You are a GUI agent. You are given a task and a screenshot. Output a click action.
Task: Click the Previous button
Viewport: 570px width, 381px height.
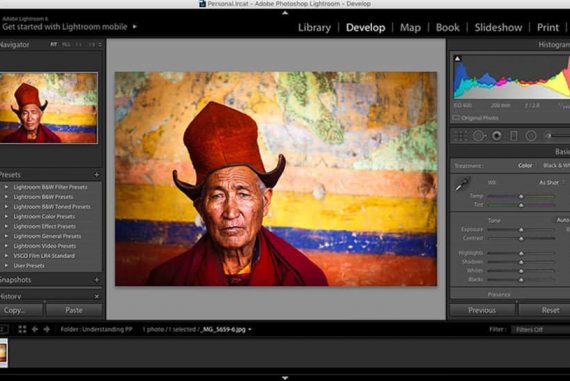(x=482, y=310)
